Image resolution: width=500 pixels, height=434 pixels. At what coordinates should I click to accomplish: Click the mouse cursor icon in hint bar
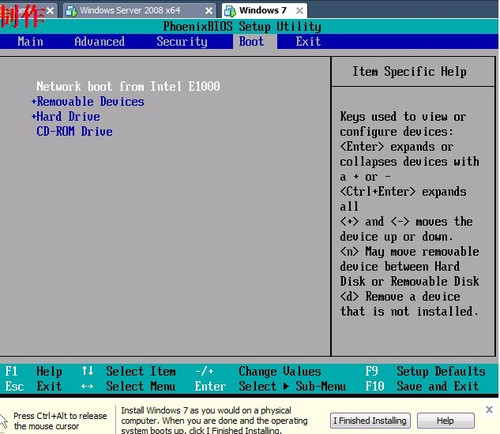[x=4, y=421]
